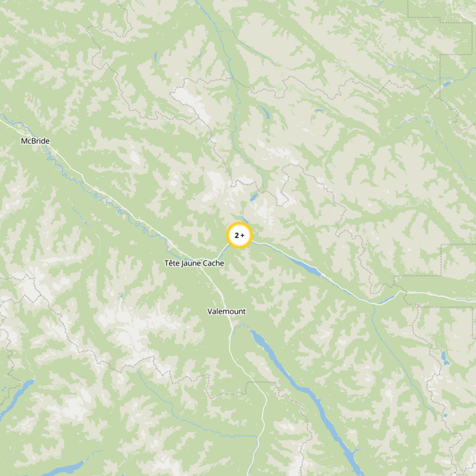Screen dimensions: 476x476
Task: Click the Valemount town label
Action: click(227, 311)
